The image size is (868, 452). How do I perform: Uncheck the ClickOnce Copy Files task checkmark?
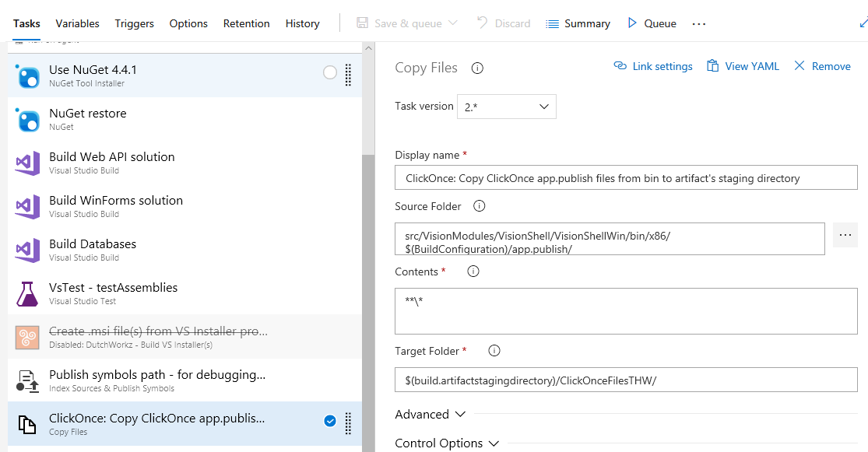(330, 421)
